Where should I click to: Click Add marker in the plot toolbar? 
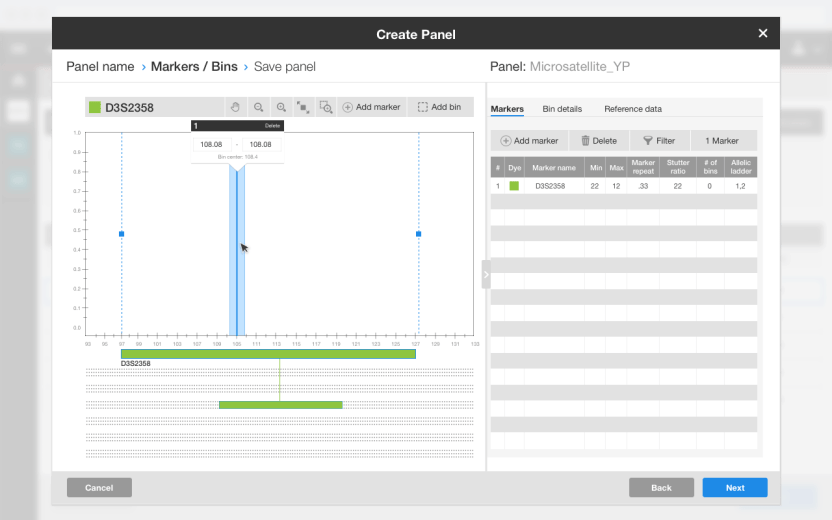(x=371, y=107)
